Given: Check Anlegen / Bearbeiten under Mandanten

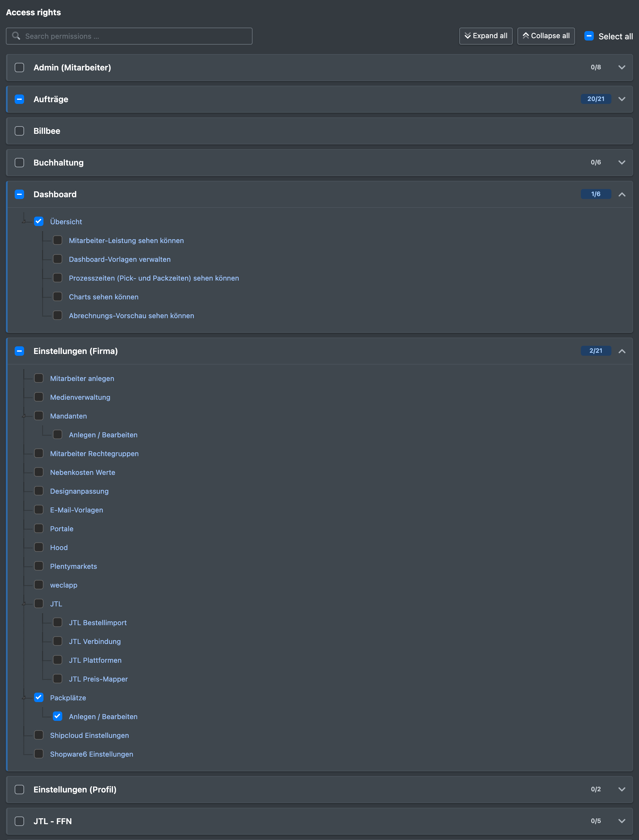Looking at the screenshot, I should (58, 434).
